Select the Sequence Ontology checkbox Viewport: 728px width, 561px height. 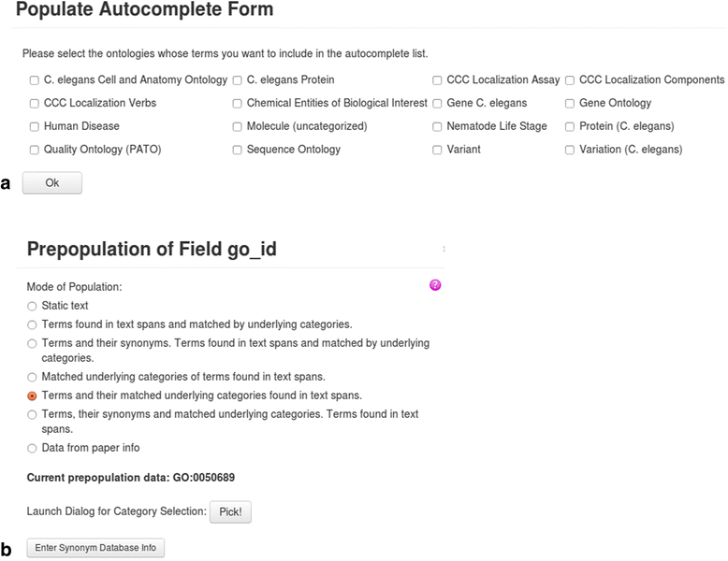tap(238, 150)
